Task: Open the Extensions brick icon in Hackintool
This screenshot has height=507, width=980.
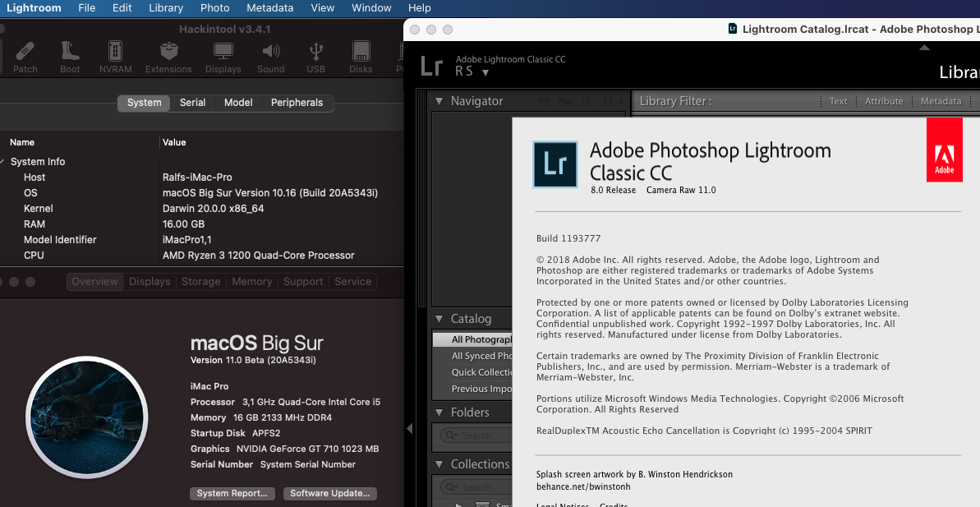Action: tap(168, 57)
